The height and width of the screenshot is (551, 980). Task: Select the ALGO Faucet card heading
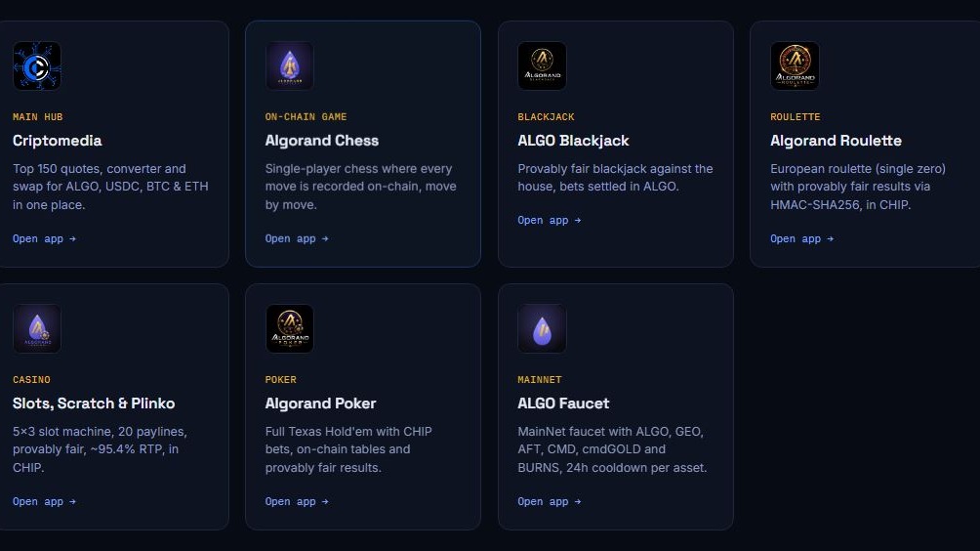[x=563, y=403]
